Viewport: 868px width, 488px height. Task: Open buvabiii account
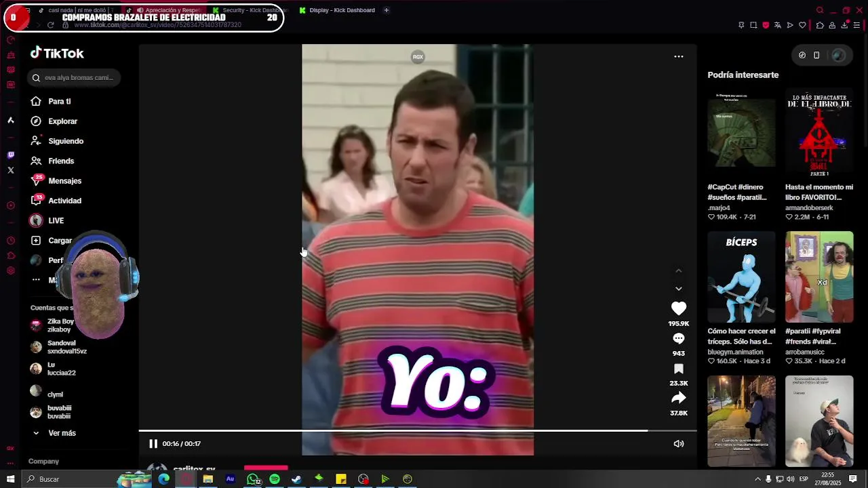(52, 412)
